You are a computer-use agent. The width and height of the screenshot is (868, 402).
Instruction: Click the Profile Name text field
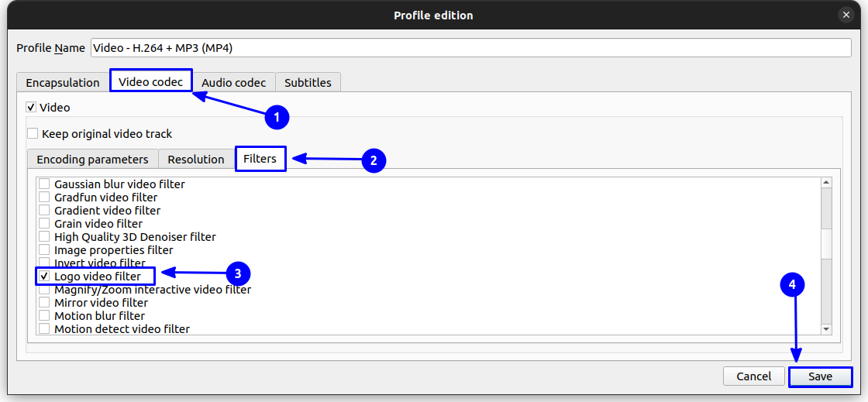tap(470, 48)
